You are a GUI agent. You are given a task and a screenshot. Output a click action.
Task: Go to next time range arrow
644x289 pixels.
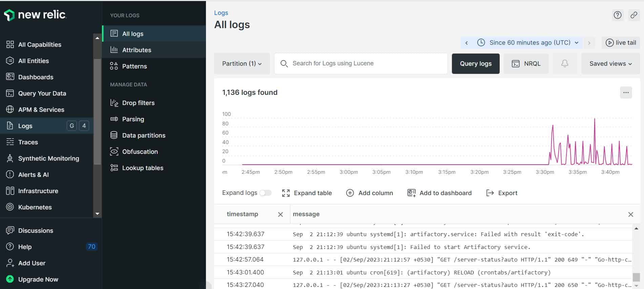coord(589,43)
